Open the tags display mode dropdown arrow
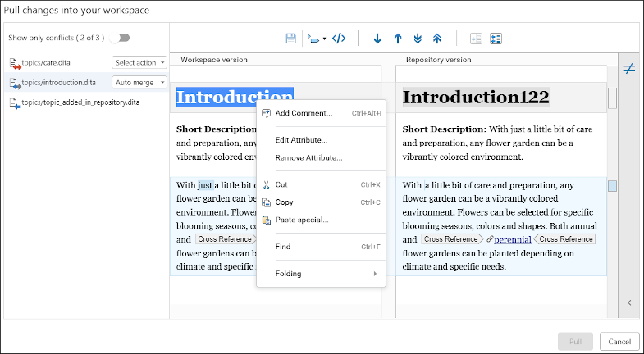Viewport: 644px width, 354px height. click(324, 39)
